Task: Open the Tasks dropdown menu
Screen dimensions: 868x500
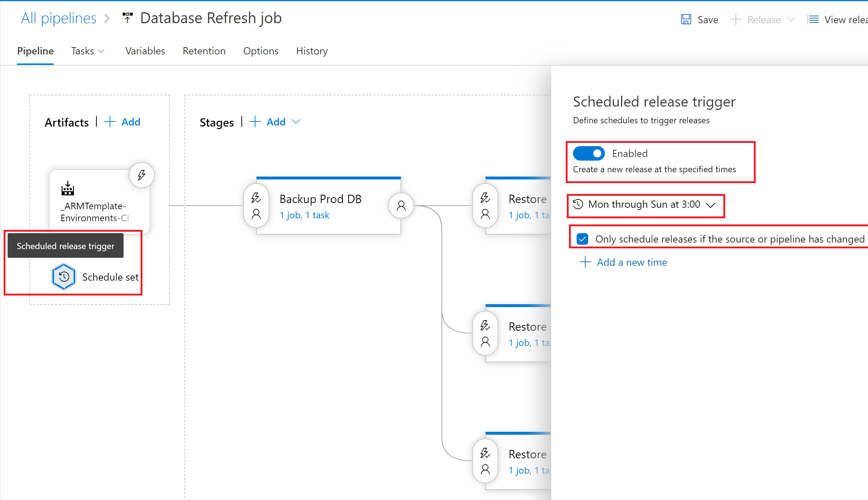Action: (x=88, y=51)
